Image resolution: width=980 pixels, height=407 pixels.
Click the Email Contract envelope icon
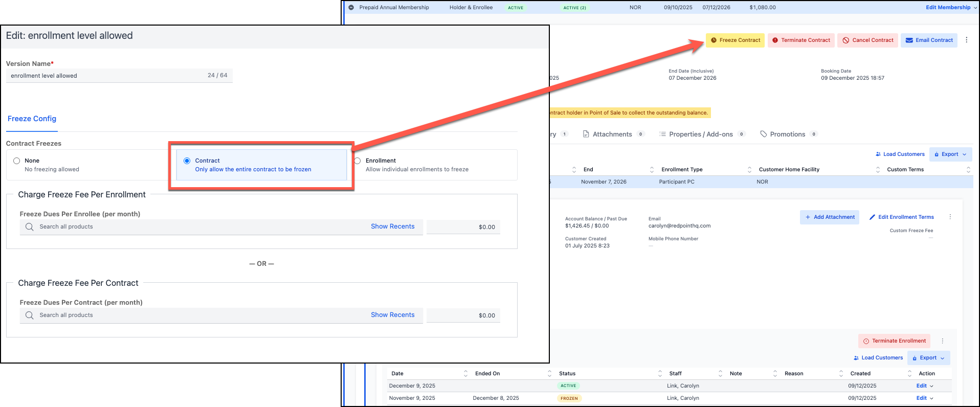click(909, 40)
